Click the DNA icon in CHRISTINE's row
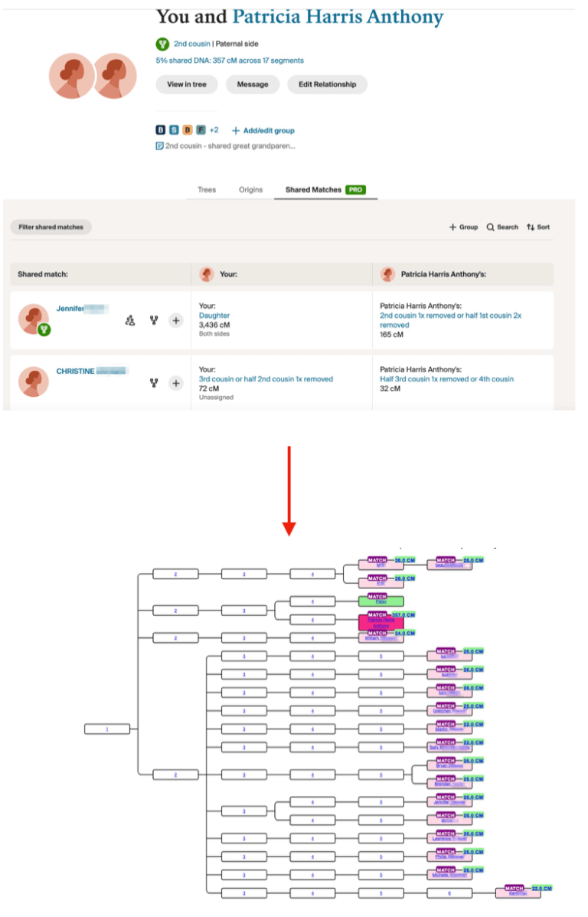The height and width of the screenshot is (917, 588). click(153, 383)
